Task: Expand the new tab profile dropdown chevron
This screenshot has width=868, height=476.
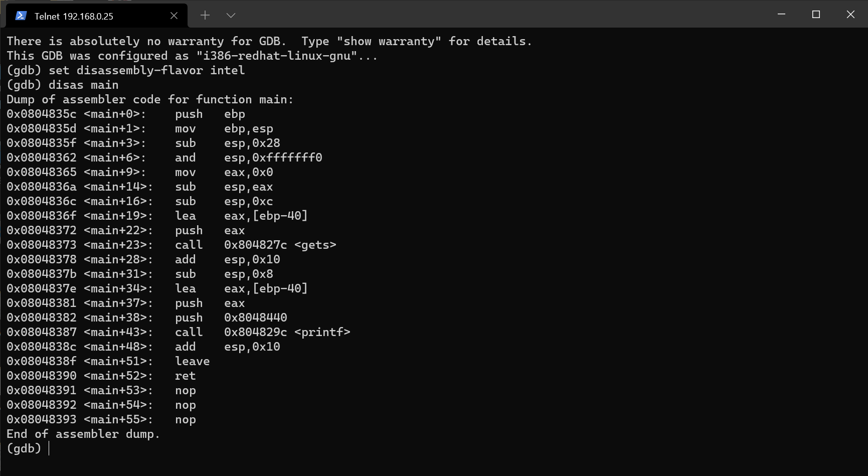Action: tap(231, 15)
